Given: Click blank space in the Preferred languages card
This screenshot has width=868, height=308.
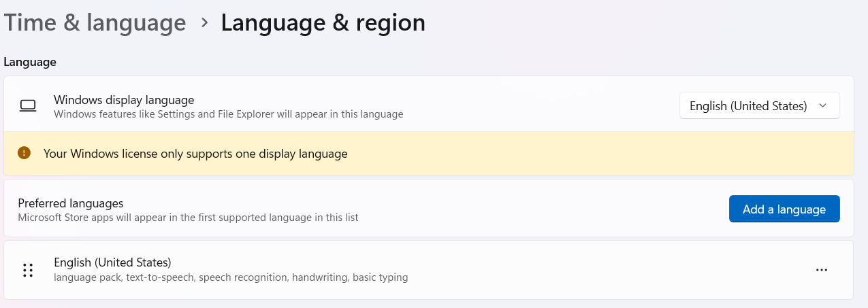Looking at the screenshot, I should [545, 209].
